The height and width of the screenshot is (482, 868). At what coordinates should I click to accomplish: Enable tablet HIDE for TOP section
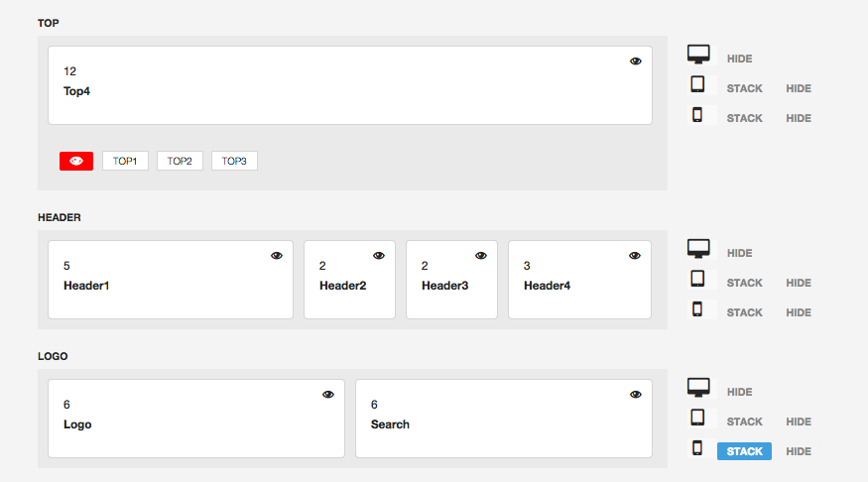click(x=799, y=88)
